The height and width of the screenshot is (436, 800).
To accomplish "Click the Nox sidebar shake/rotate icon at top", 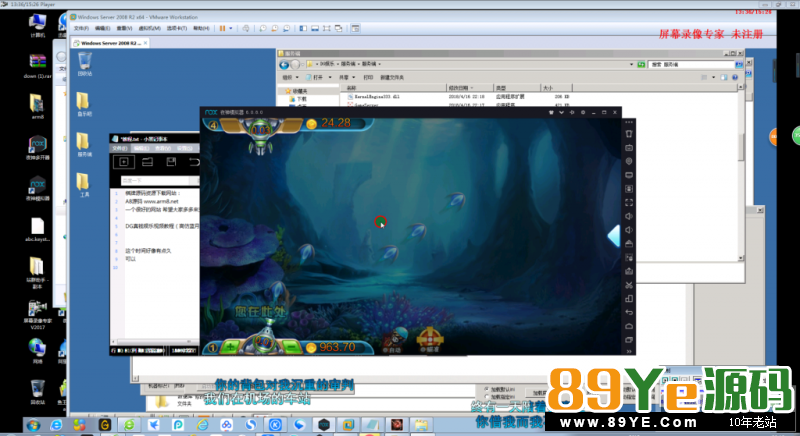I will [x=629, y=134].
